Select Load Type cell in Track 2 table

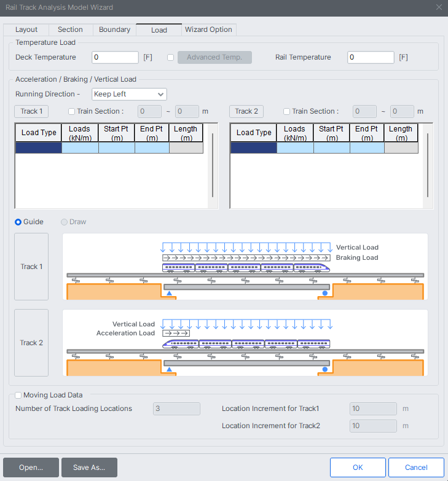point(254,147)
